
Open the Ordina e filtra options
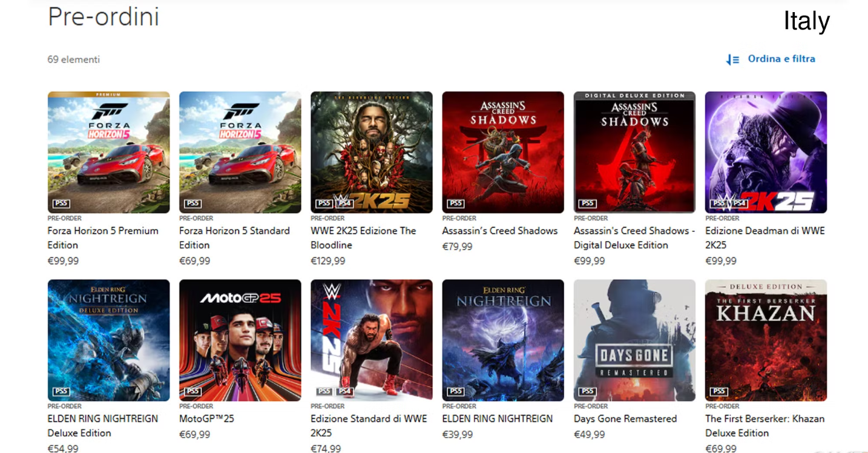(x=781, y=59)
